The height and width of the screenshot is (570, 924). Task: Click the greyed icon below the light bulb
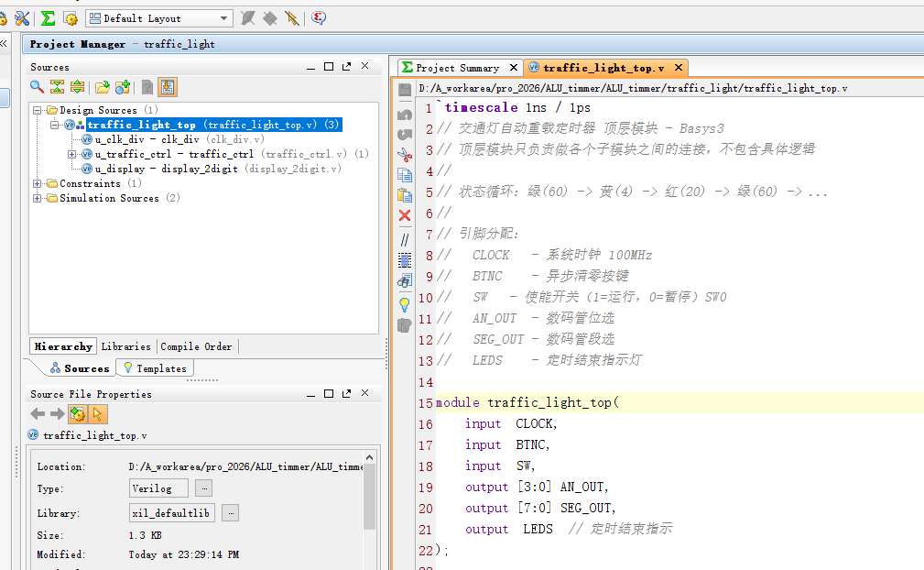(x=404, y=325)
